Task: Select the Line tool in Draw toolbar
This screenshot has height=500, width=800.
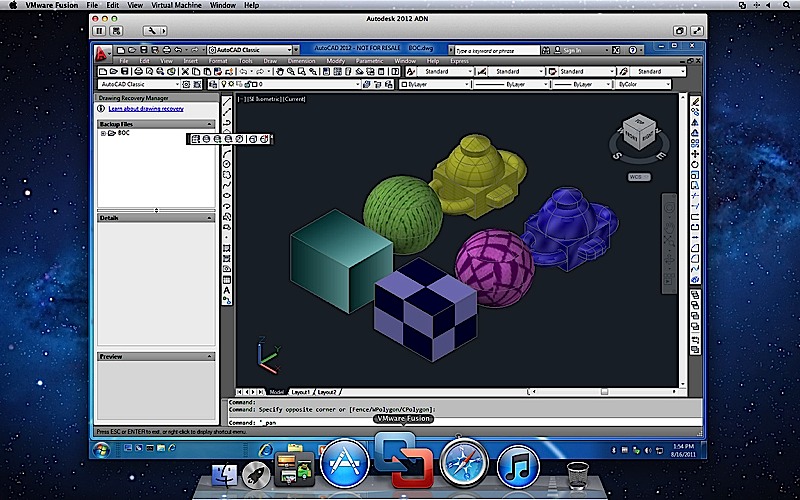Action: pos(227,102)
